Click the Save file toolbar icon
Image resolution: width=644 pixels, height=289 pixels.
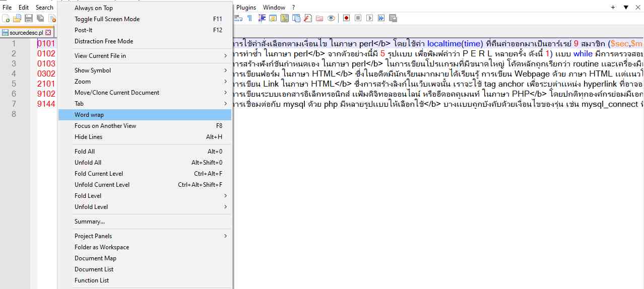(x=29, y=18)
